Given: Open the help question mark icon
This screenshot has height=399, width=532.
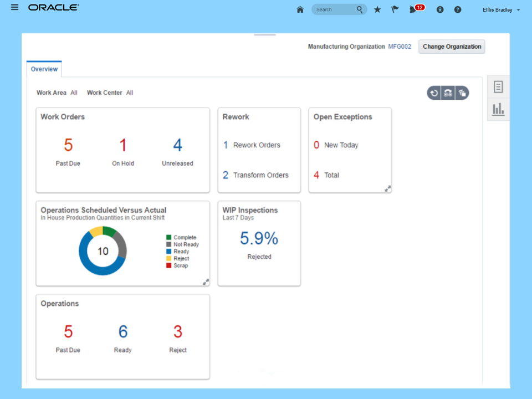Looking at the screenshot, I should coord(458,9).
